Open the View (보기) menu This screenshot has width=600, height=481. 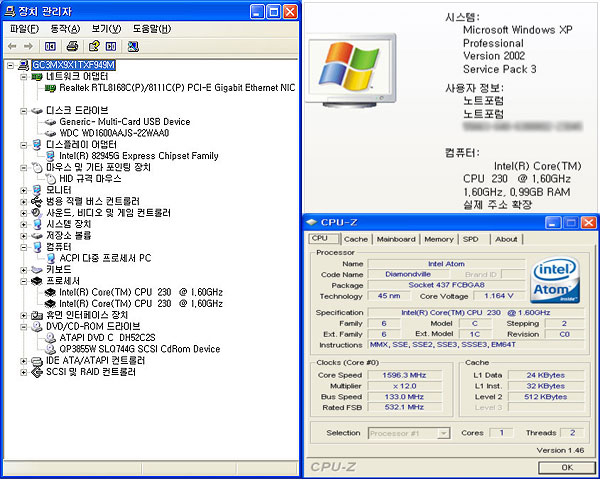(106, 29)
